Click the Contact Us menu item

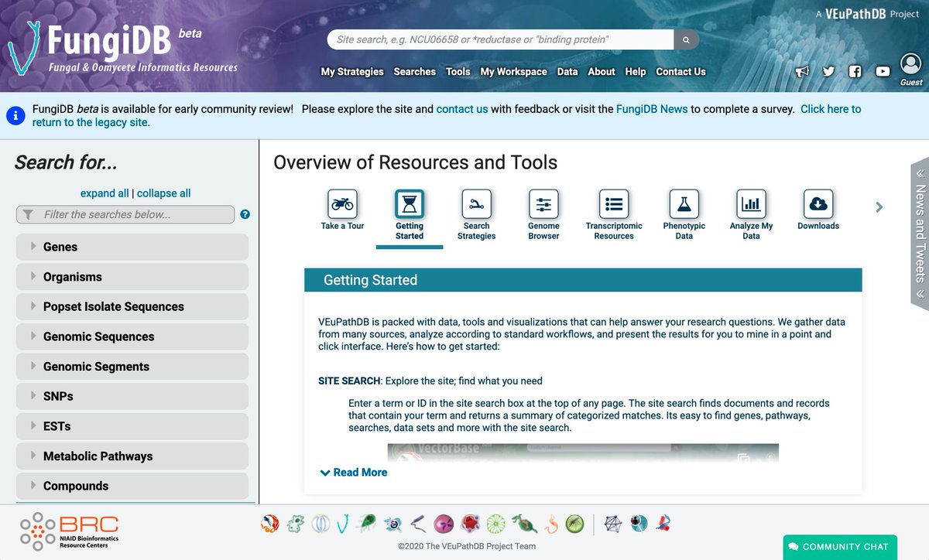point(680,71)
